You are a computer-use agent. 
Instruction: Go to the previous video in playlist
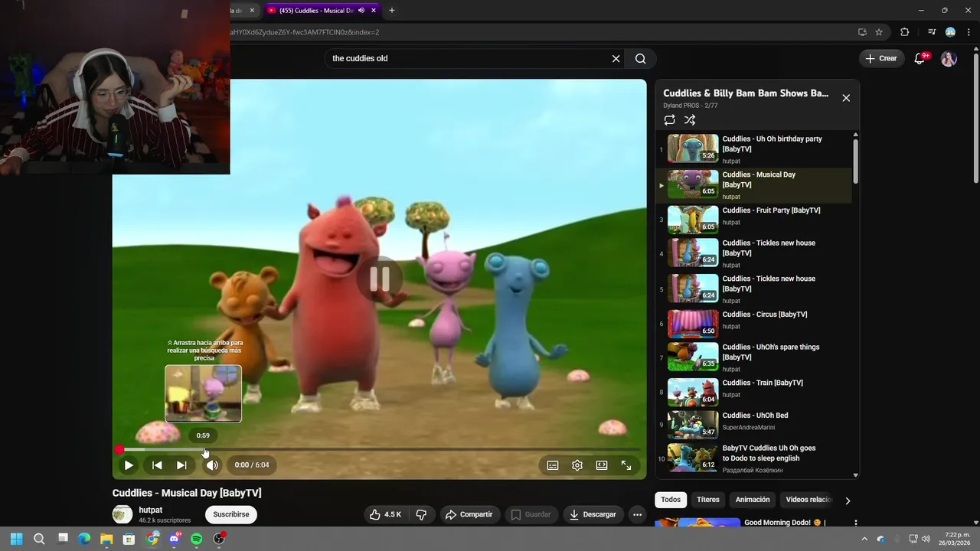coord(157,465)
